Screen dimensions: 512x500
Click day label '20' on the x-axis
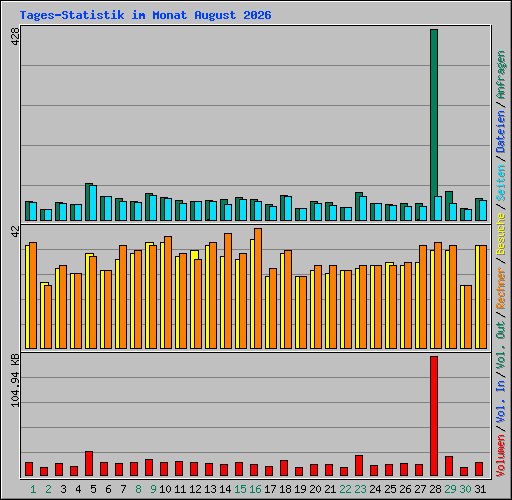point(315,489)
